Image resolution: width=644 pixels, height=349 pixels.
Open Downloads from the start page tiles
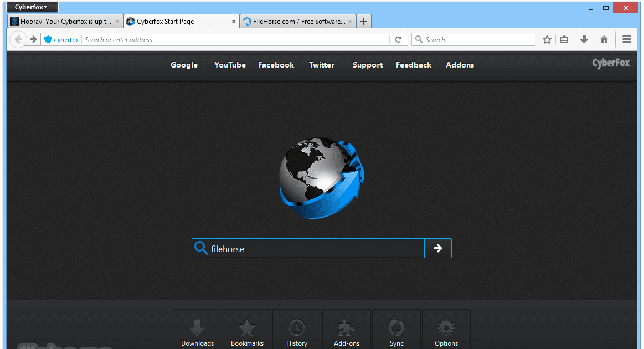click(x=197, y=330)
